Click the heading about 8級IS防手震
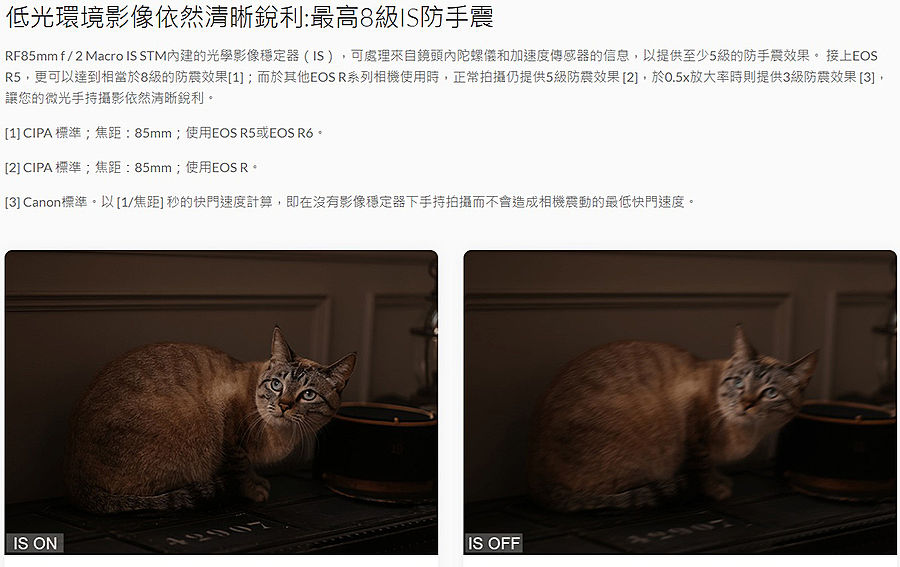The image size is (900, 567). coord(249,16)
